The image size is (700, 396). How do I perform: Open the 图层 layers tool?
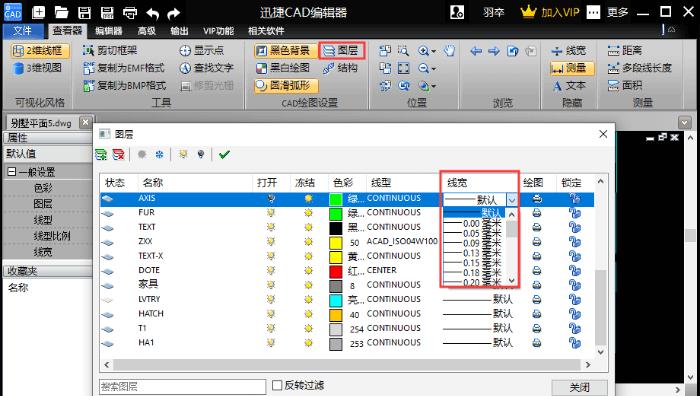[342, 50]
